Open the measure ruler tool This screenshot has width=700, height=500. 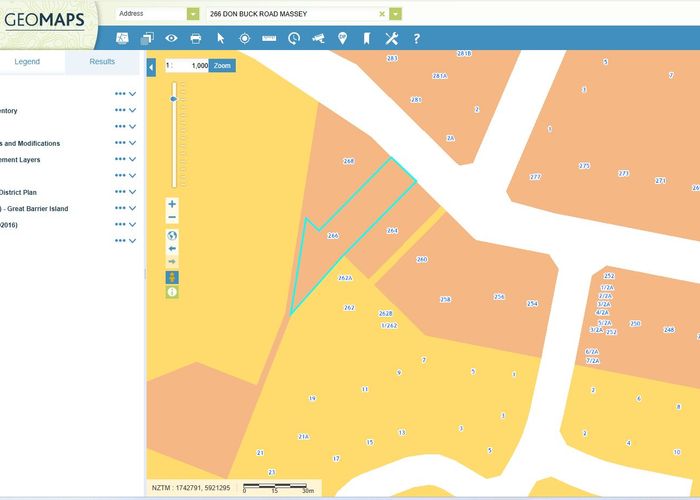pyautogui.click(x=269, y=38)
